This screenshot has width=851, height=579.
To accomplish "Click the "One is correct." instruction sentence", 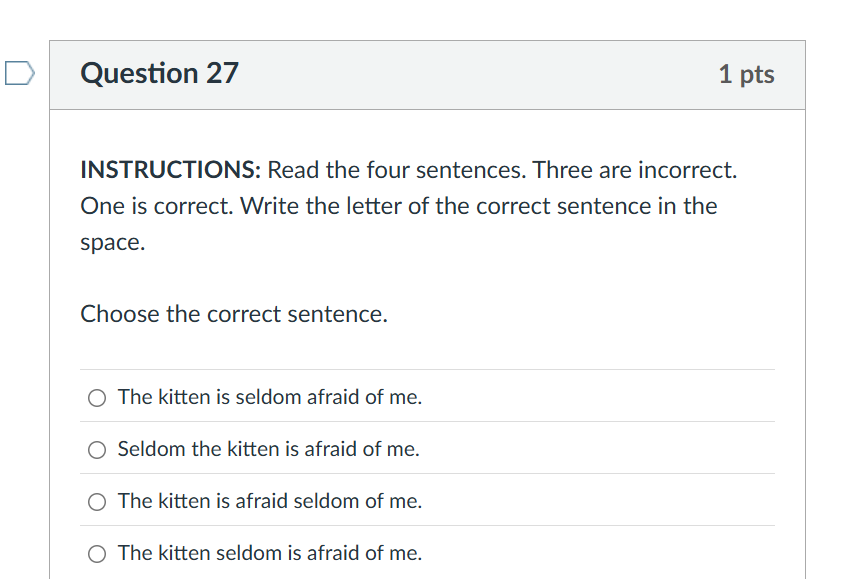I will coord(158,206).
